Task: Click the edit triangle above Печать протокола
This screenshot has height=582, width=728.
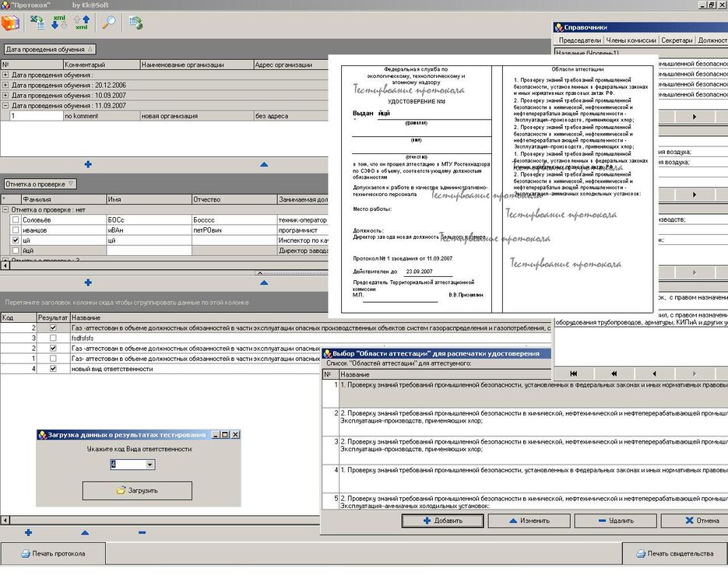Action: [x=85, y=532]
